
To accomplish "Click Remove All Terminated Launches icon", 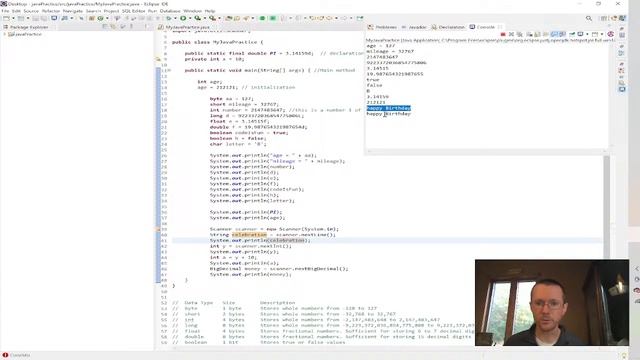I will [x=520, y=34].
